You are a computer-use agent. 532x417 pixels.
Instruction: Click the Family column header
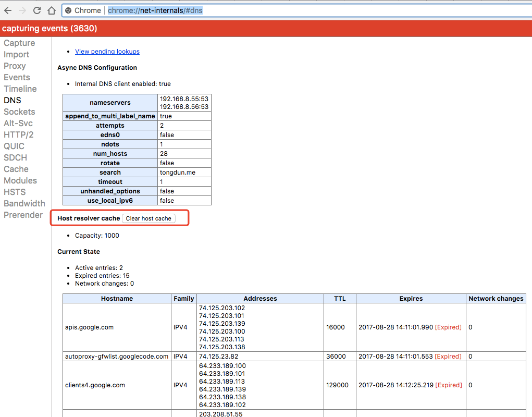(x=184, y=299)
